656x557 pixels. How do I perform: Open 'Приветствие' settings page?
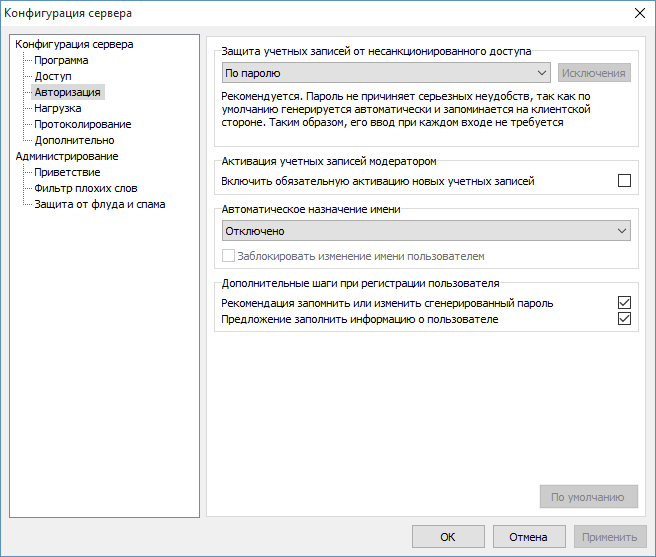point(67,172)
